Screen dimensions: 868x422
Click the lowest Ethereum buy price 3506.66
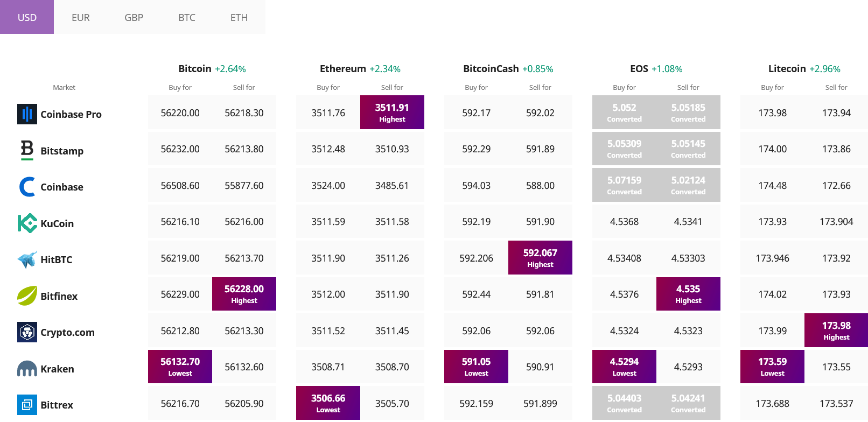[328, 403]
